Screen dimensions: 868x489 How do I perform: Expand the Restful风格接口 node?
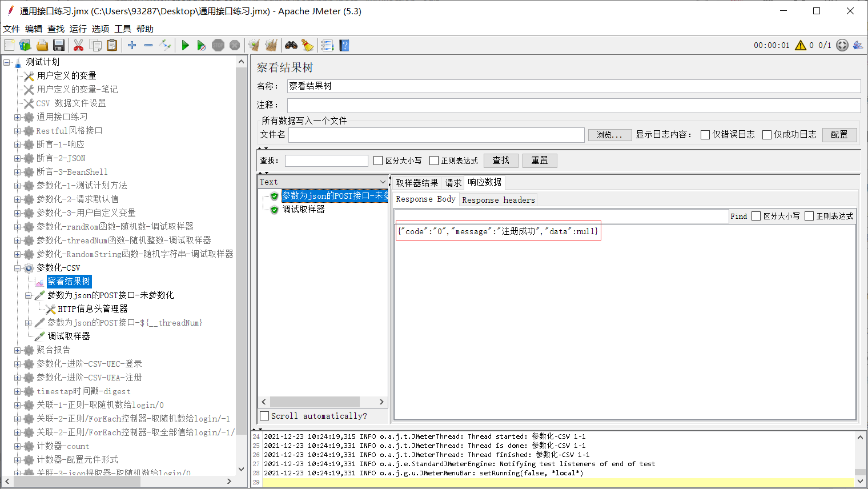click(18, 131)
